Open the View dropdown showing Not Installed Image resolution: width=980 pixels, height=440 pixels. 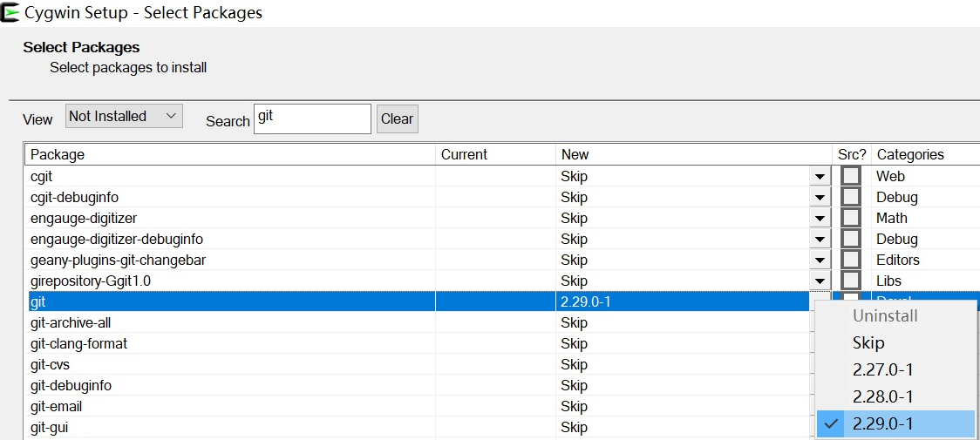[124, 116]
